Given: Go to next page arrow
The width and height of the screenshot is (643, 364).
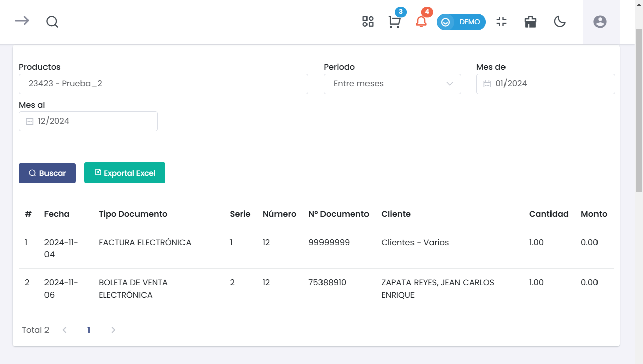Looking at the screenshot, I should 113,330.
